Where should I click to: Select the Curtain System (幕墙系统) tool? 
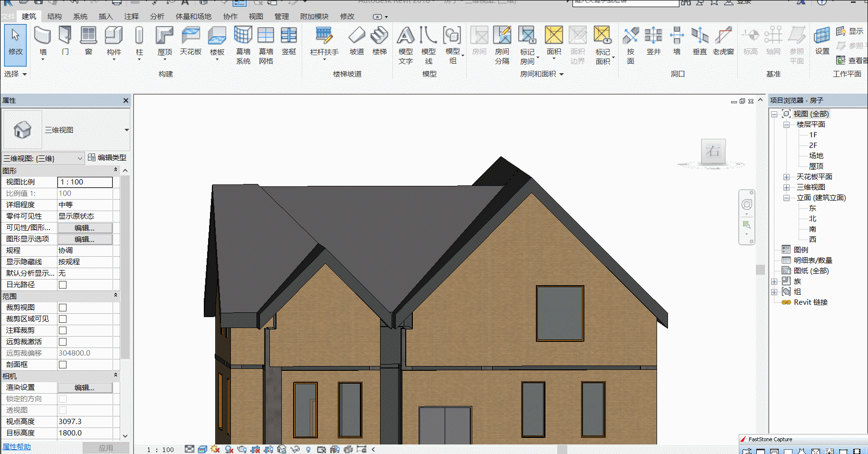pyautogui.click(x=243, y=45)
